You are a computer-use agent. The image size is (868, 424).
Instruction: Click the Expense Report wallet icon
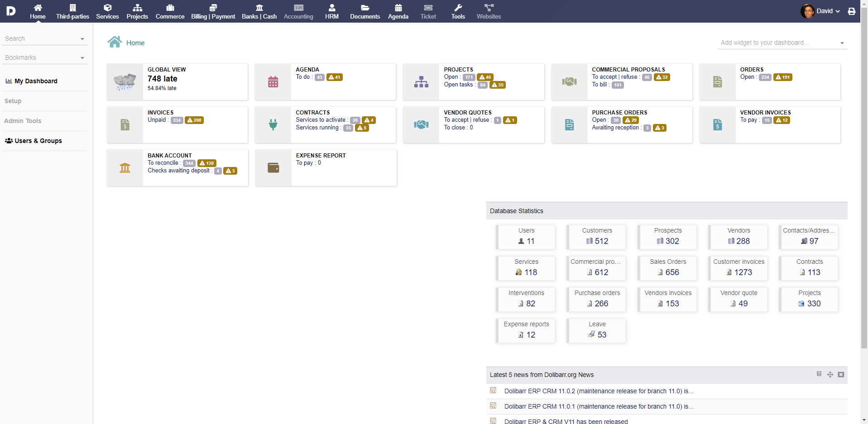pyautogui.click(x=273, y=168)
